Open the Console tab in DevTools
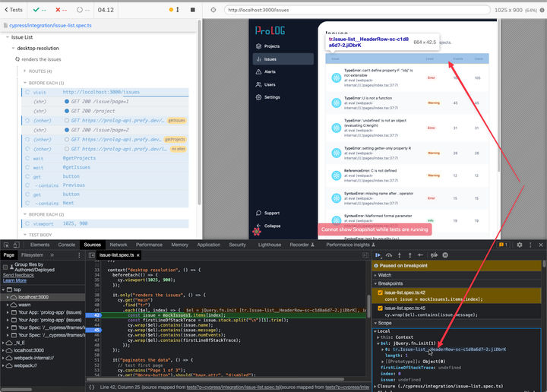547x392 pixels. tap(67, 245)
